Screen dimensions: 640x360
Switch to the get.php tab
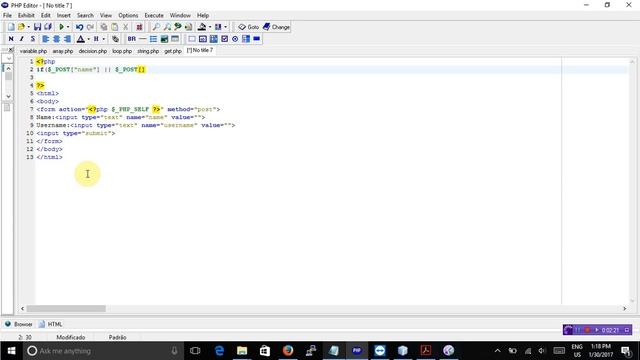[173, 51]
